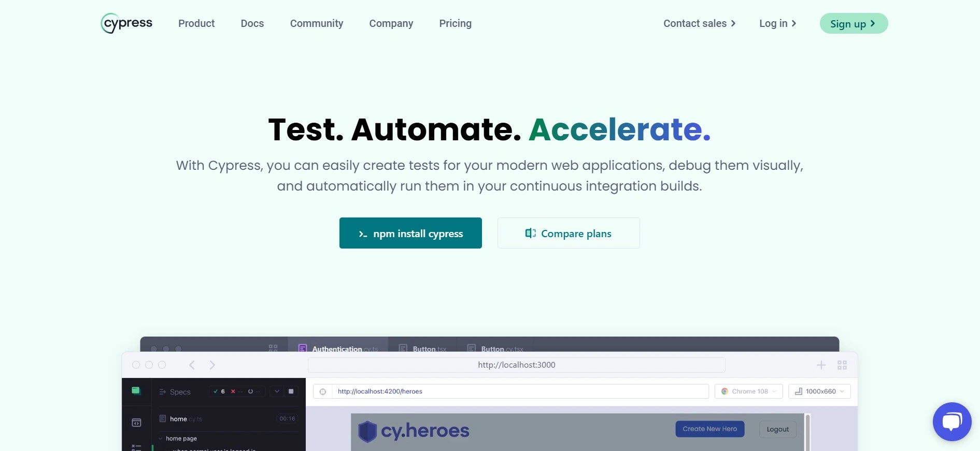Click the terminal prompt icon on npm button

click(x=363, y=234)
